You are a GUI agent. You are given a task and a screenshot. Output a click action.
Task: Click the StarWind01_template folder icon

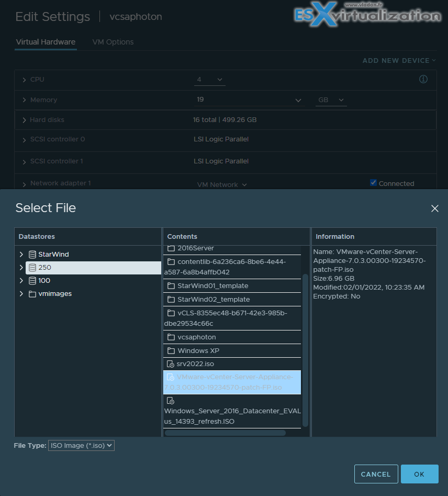(x=171, y=285)
